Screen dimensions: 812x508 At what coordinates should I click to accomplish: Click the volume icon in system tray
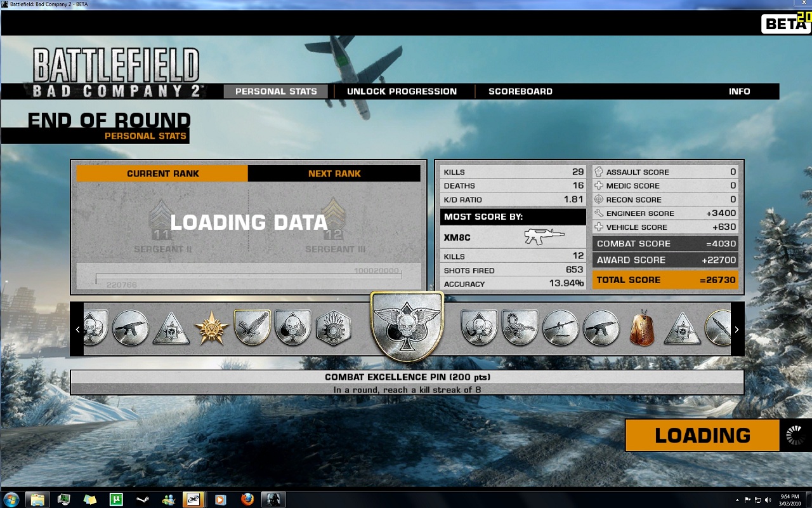pos(768,500)
